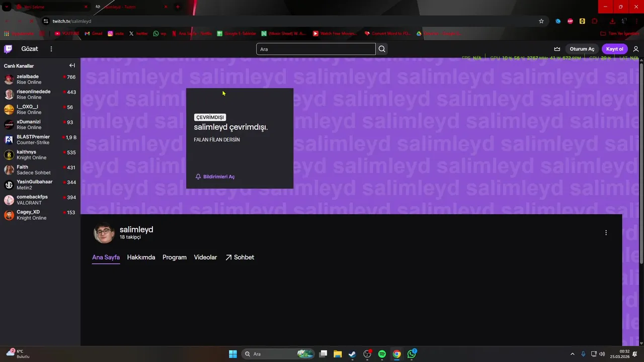This screenshot has width=644, height=362.
Task: Open the insta bookmark
Action: 116,33
